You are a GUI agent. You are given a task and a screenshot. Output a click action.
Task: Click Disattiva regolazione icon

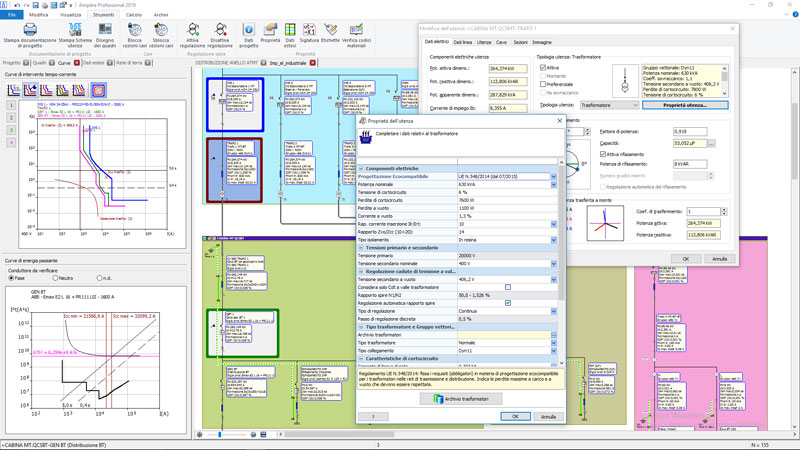pyautogui.click(x=220, y=30)
